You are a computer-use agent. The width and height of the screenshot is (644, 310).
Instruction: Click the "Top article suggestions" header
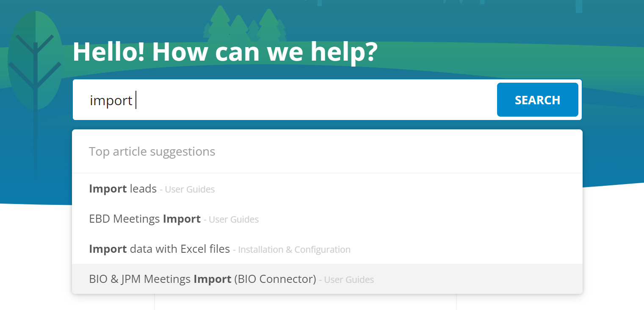click(152, 151)
